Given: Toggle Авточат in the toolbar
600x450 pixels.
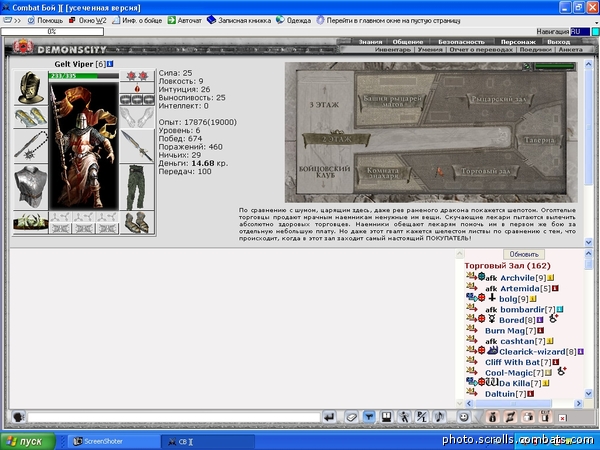Looking at the screenshot, I should tap(185, 21).
